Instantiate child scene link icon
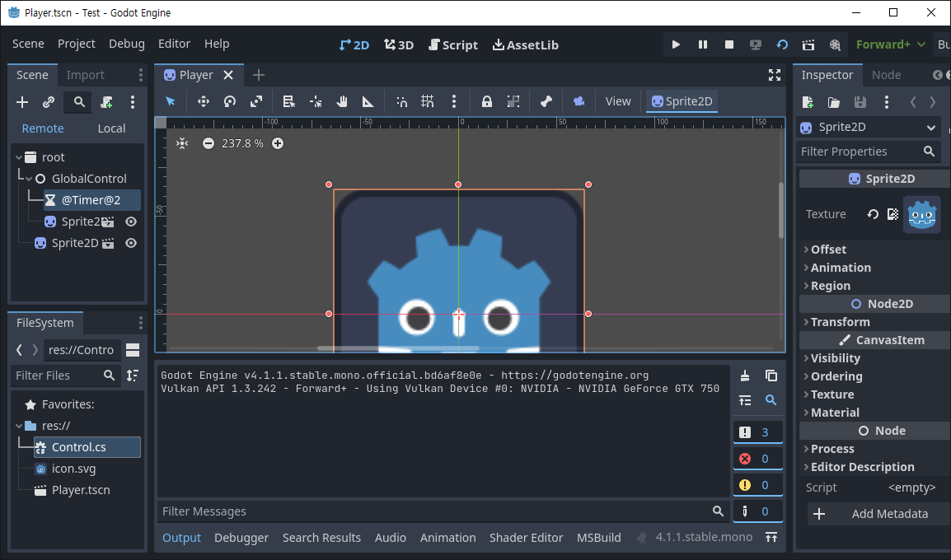The image size is (951, 560). pyautogui.click(x=49, y=102)
